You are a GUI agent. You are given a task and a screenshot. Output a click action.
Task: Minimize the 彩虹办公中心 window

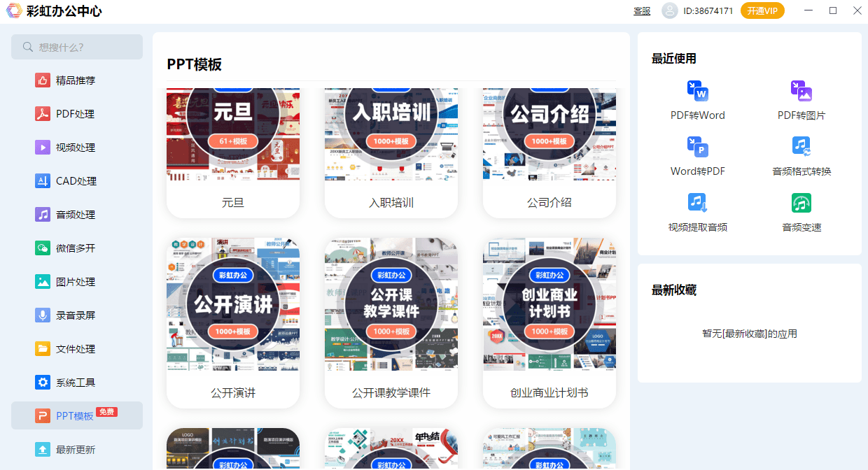809,10
